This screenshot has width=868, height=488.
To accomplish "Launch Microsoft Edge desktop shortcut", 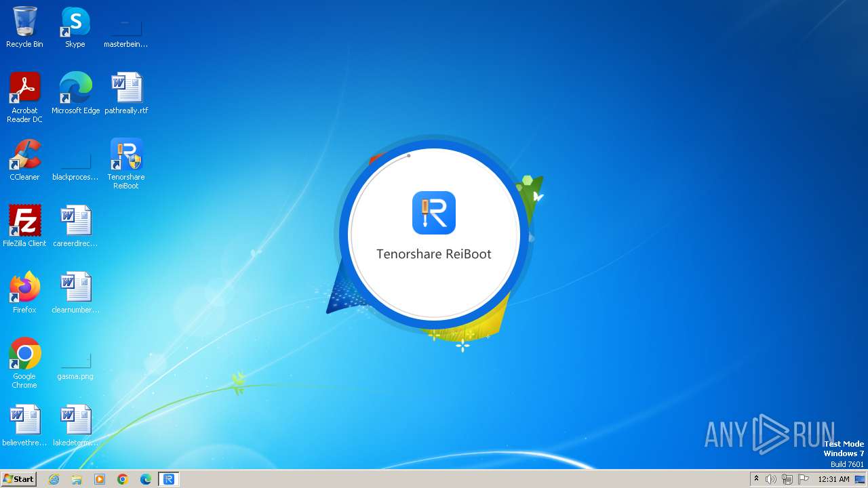I will (x=75, y=94).
